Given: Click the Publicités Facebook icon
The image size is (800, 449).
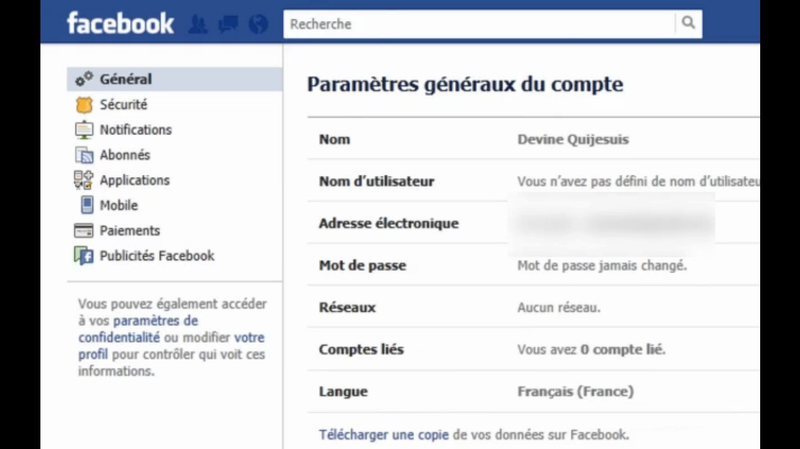Looking at the screenshot, I should coord(84,256).
